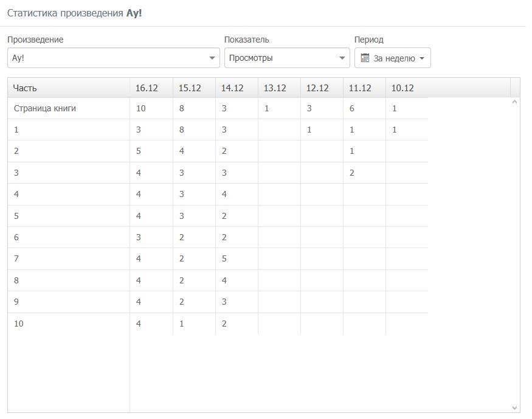Click the 13.12 column header
This screenshot has height=419, width=532.
[275, 88]
